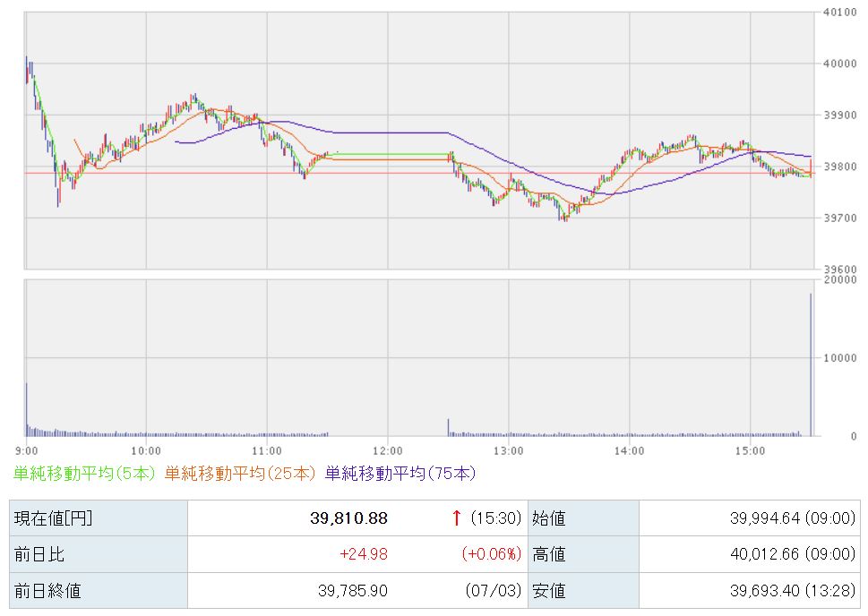Click the 前日比 change value +24.98
The width and height of the screenshot is (868, 616).
364,554
